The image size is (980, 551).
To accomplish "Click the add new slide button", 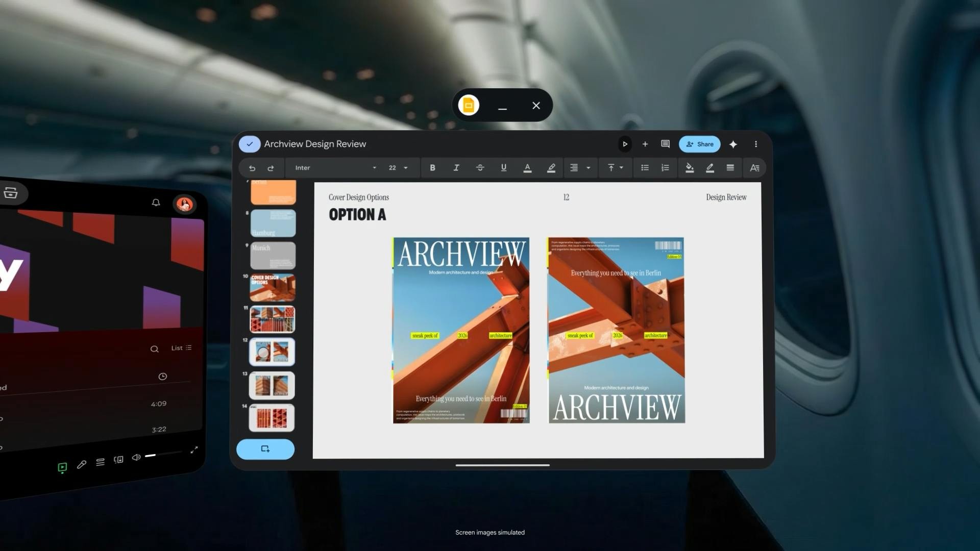I will pos(265,449).
